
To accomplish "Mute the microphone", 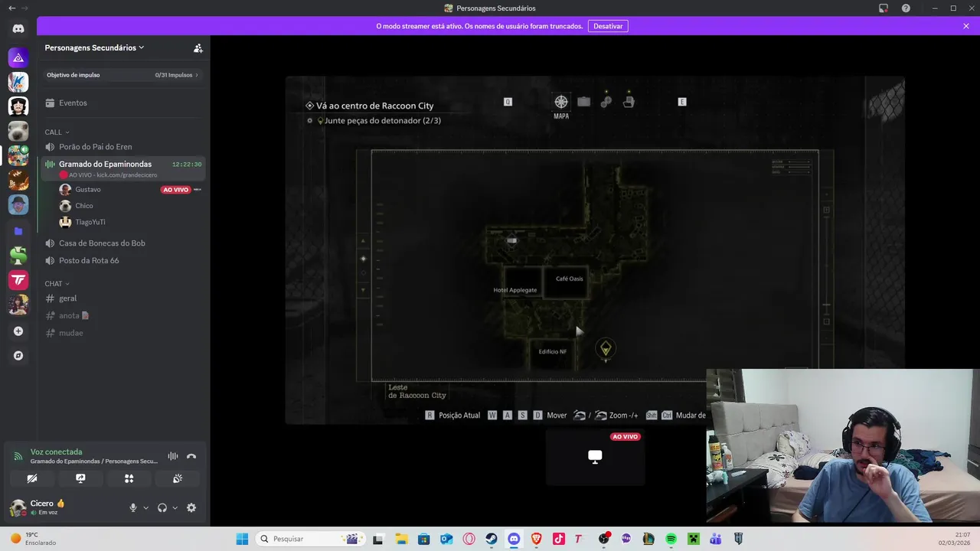I will [133, 507].
